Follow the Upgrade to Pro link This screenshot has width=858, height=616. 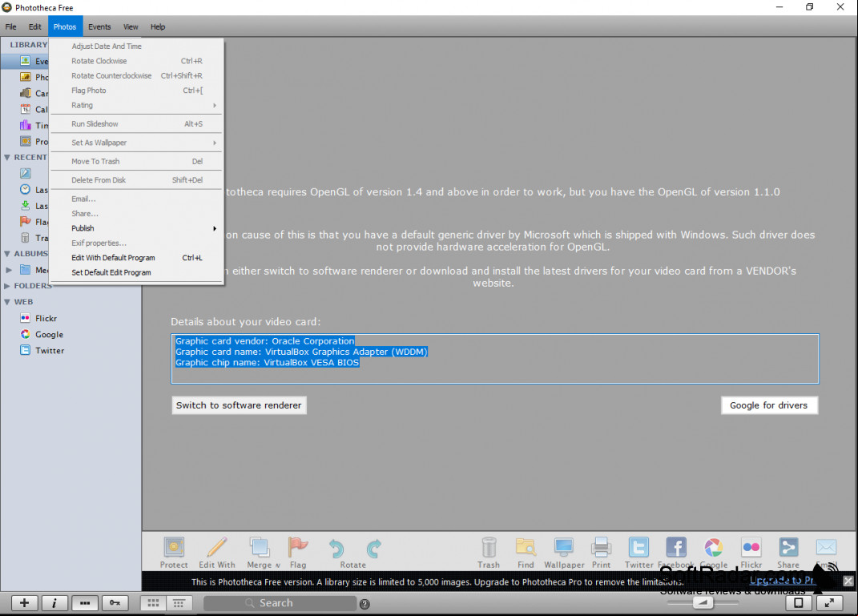tap(782, 581)
